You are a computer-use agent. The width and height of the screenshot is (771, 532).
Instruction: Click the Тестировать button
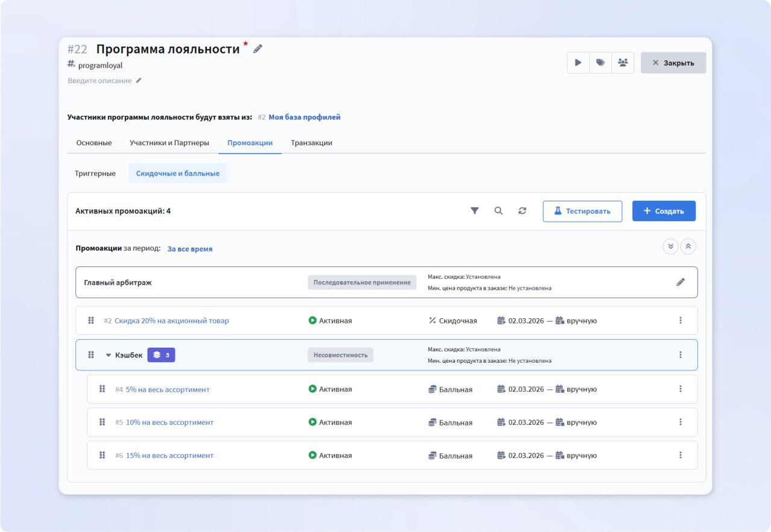582,211
